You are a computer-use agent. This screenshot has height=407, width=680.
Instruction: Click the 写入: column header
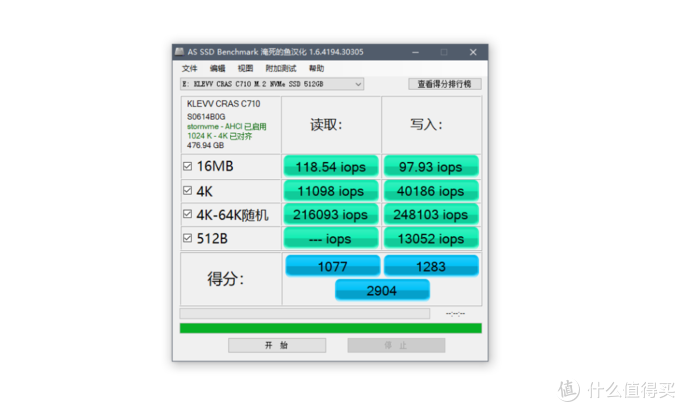pos(426,125)
